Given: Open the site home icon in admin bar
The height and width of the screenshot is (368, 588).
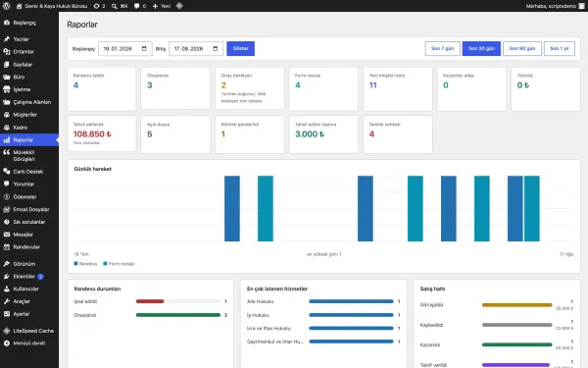Looking at the screenshot, I should click(x=20, y=6).
